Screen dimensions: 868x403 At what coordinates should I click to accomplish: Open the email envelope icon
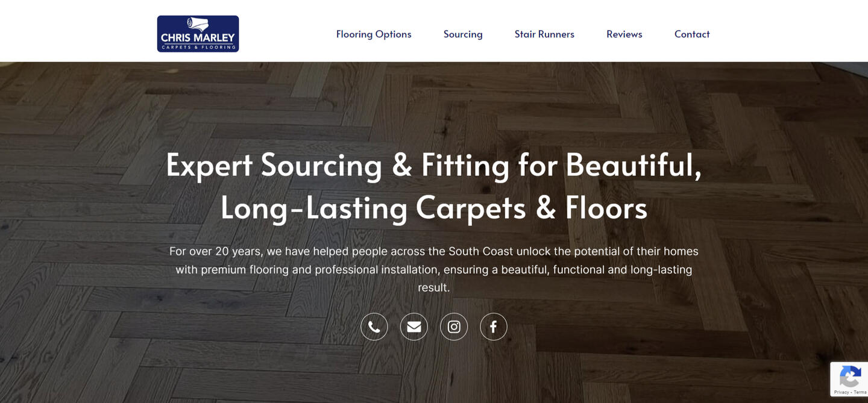click(x=414, y=326)
